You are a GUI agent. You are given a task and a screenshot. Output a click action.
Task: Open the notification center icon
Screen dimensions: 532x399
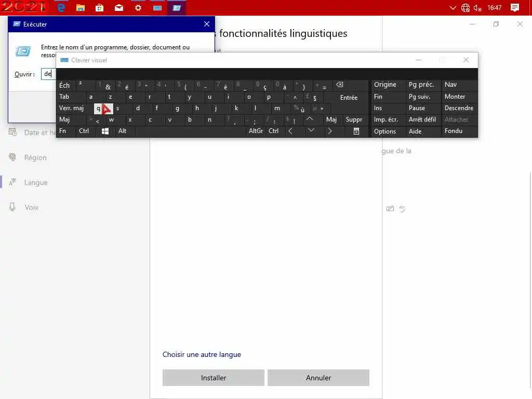coord(515,8)
